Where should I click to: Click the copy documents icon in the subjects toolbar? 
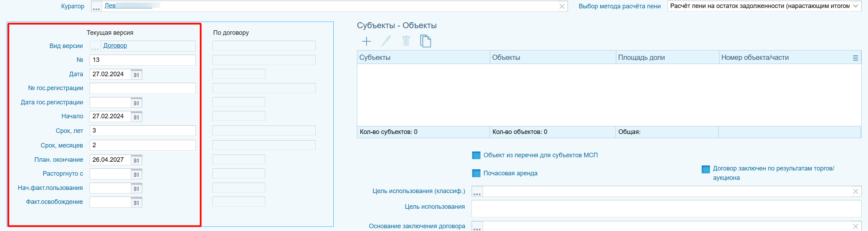coord(425,41)
